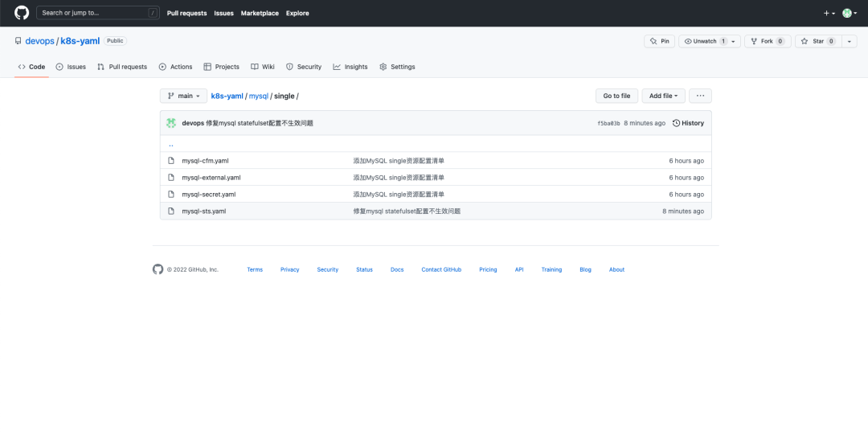This screenshot has width=868, height=435.
Task: Open footer API link
Action: click(519, 269)
